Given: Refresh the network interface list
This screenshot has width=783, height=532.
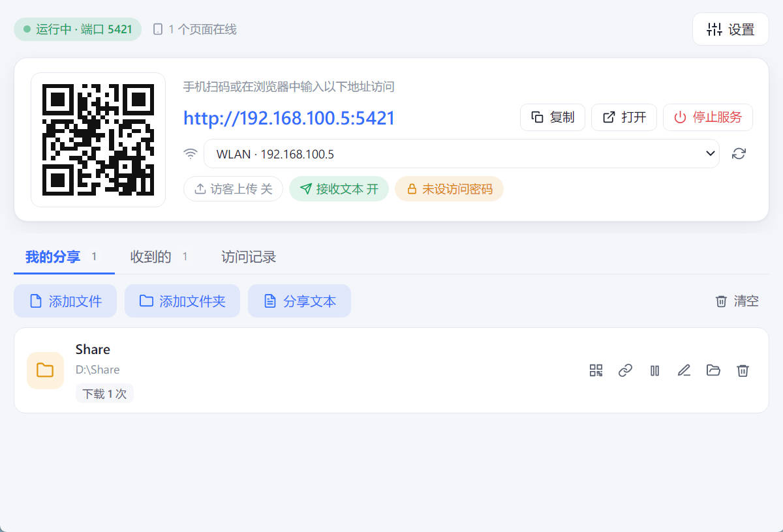Looking at the screenshot, I should pyautogui.click(x=739, y=154).
